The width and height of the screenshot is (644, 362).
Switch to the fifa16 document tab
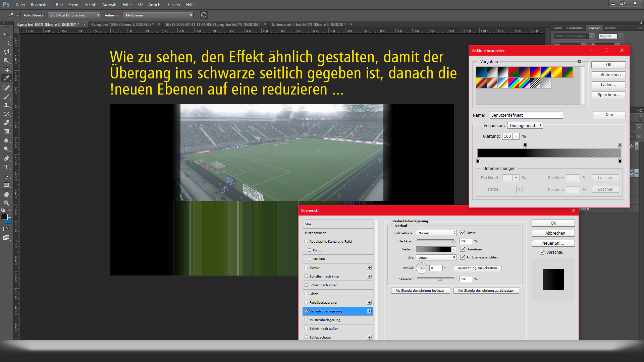(212, 24)
